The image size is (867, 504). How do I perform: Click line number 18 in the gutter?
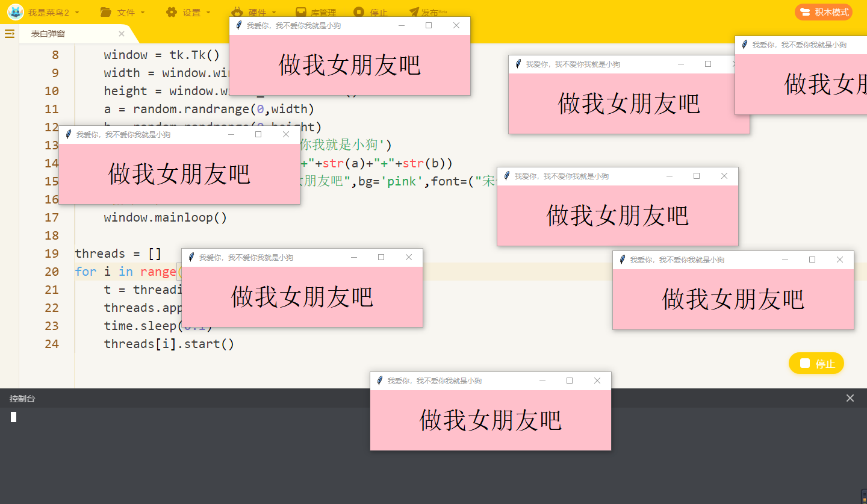pos(52,235)
